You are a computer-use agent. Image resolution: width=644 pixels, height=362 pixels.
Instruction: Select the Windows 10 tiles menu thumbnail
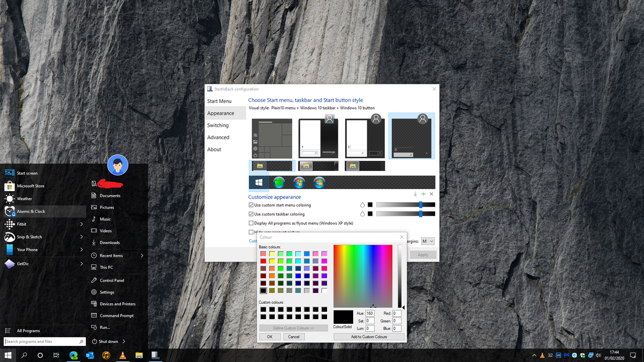pyautogui.click(x=272, y=138)
